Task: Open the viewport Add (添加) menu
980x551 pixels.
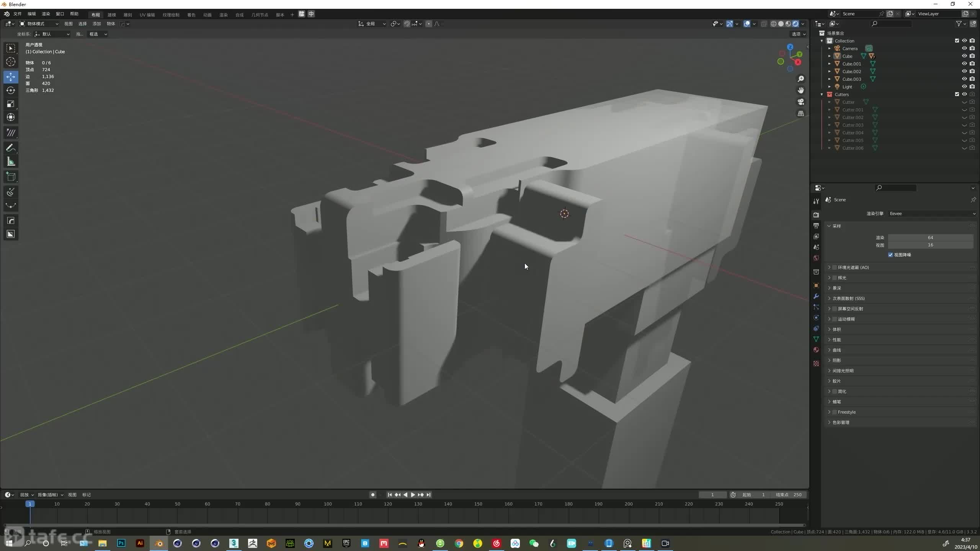Action: (x=97, y=24)
